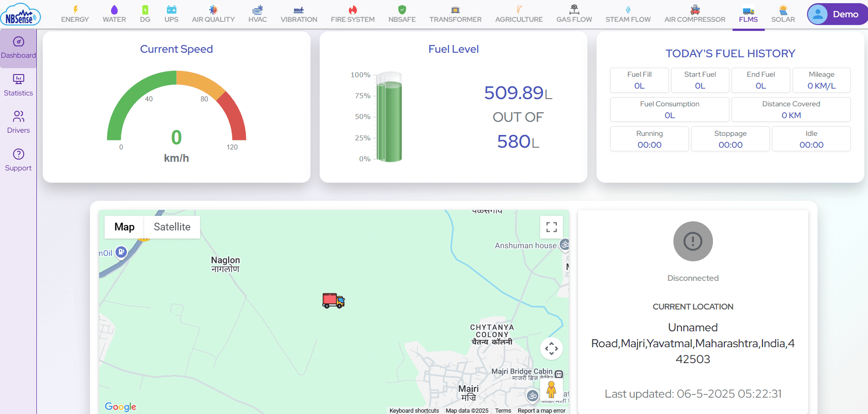
Task: Open the UPS battery icon
Action: [x=171, y=10]
